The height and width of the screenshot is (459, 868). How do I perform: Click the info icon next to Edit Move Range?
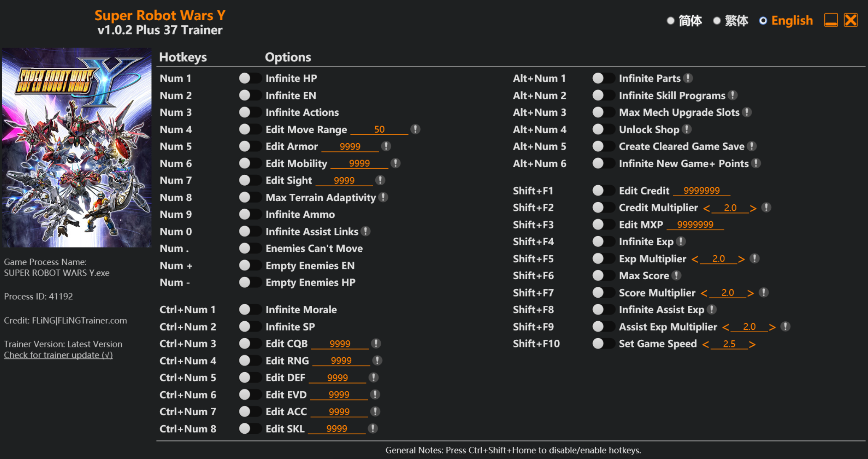(415, 129)
